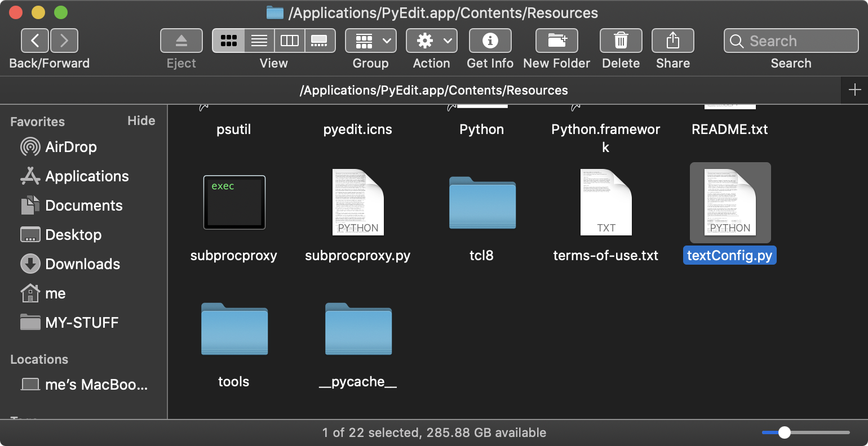
Task: Add a new tab with plus button
Action: tap(854, 90)
